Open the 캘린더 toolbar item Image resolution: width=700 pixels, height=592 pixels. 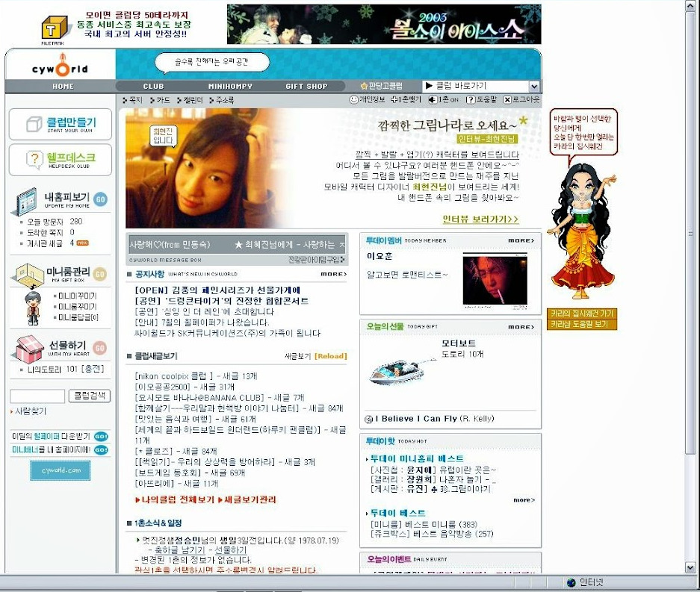190,100
